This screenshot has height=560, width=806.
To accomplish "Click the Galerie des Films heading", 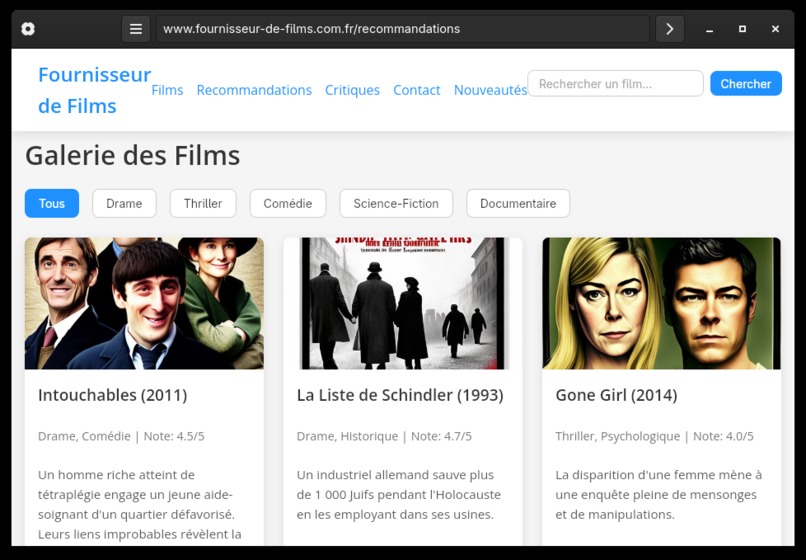I will click(133, 155).
